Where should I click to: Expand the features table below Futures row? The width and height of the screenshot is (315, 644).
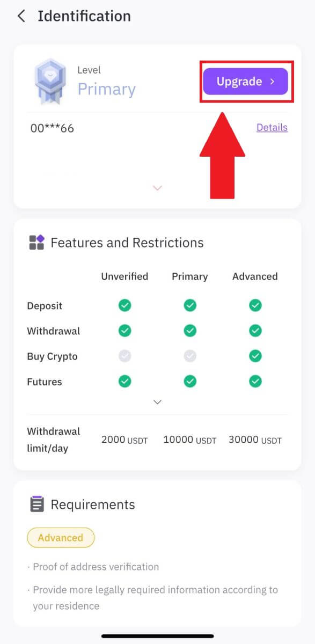point(157,401)
